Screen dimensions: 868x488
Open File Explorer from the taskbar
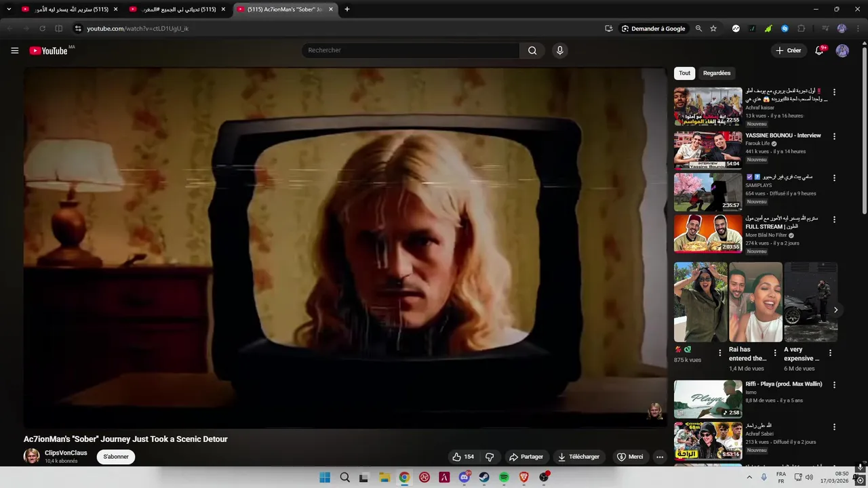384,477
